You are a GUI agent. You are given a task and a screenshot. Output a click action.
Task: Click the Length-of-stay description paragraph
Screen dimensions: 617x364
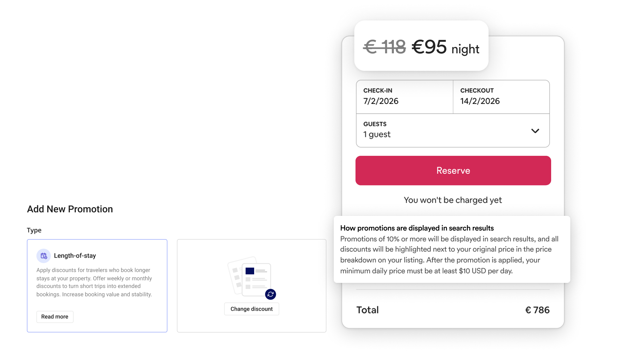(x=94, y=282)
